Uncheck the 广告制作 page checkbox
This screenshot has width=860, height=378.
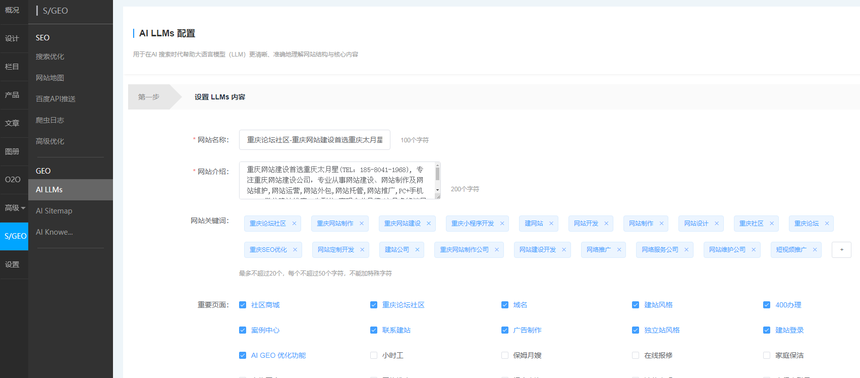505,330
